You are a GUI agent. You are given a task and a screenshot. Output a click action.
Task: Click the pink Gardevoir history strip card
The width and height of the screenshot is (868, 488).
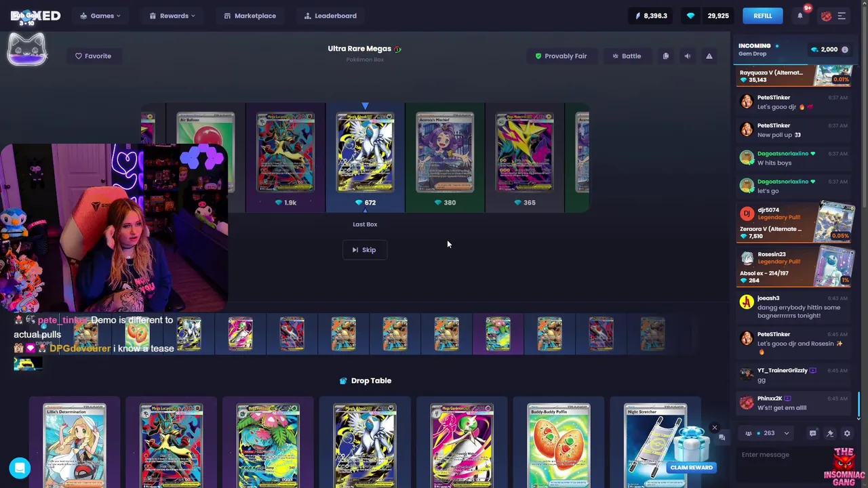point(240,333)
